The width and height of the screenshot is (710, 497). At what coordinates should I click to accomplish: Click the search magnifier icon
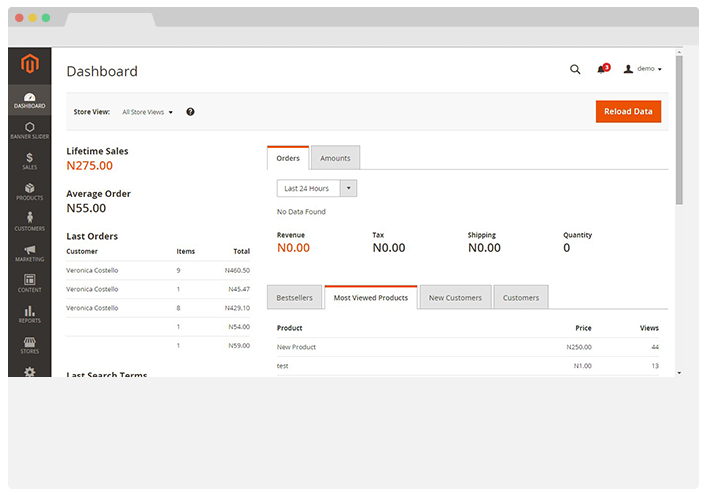pos(575,69)
